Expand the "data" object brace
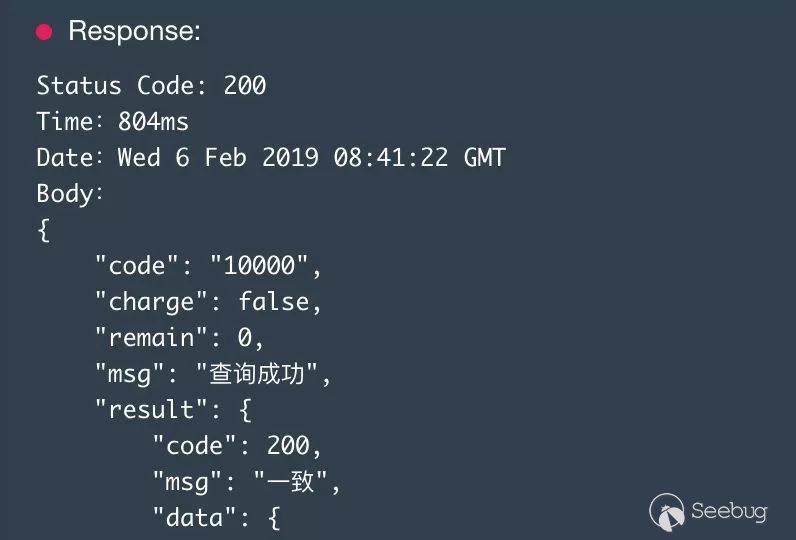 274,518
